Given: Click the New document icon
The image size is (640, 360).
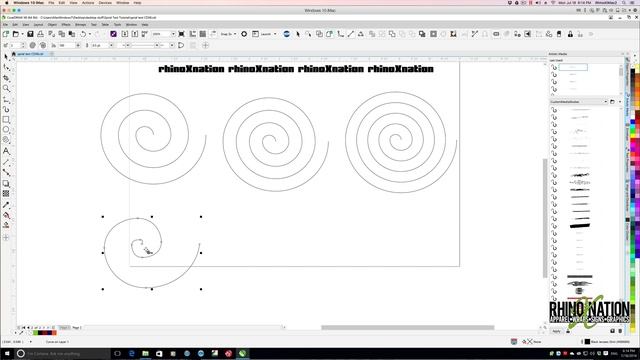Looking at the screenshot, I should [x=6, y=34].
